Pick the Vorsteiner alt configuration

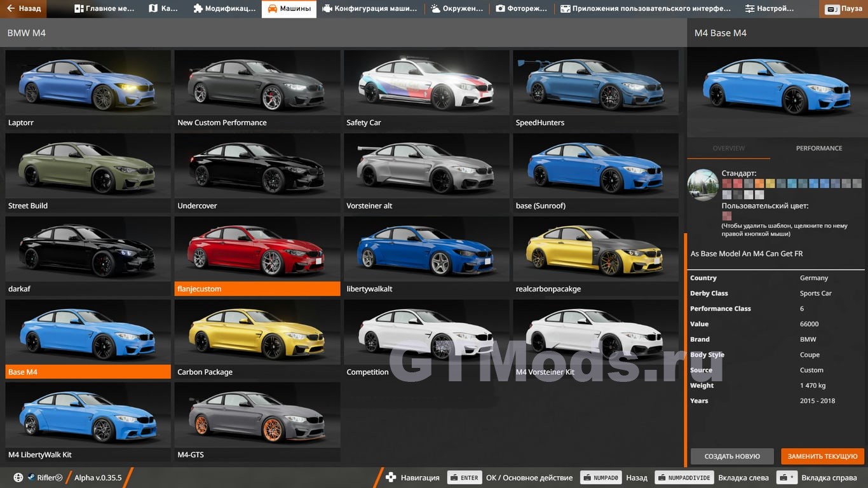click(426, 173)
